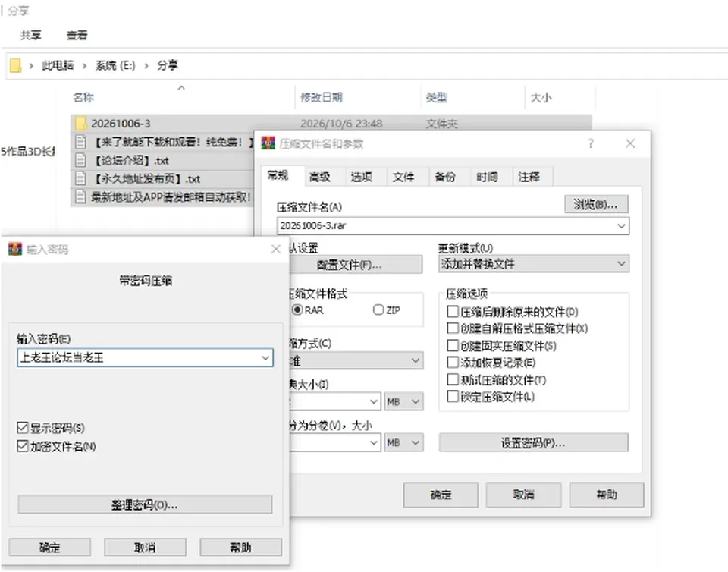Click the text file icon for 【论坛介绍】.txt
The image size is (728, 572).
[x=81, y=161]
